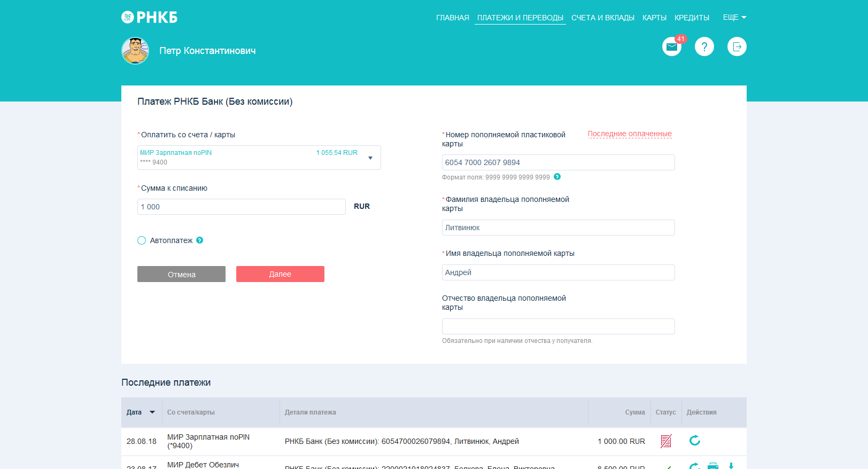Click the user name Петр Константинович

tap(207, 51)
